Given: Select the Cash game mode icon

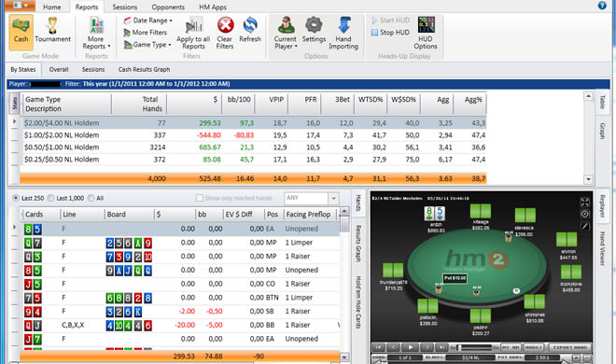Looking at the screenshot, I should pos(21,32).
